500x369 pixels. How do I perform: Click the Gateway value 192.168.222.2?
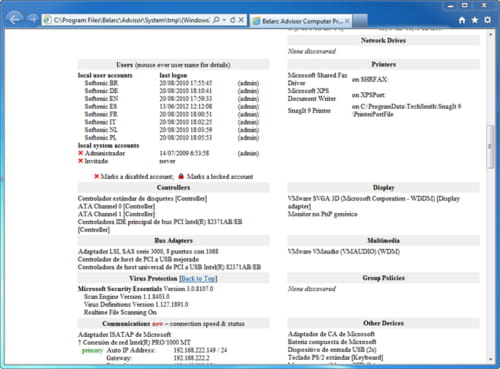(x=192, y=358)
